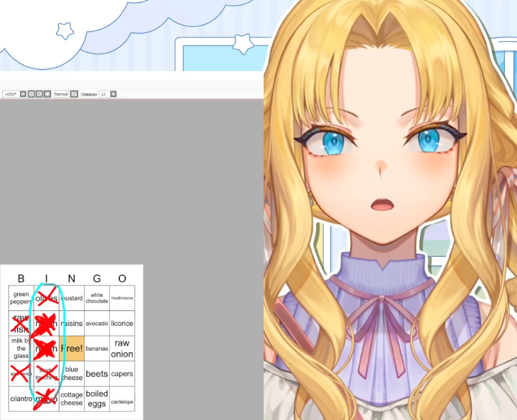The height and width of the screenshot is (420, 517).
Task: Click the "boiled eggs" bingo cell
Action: point(97,399)
